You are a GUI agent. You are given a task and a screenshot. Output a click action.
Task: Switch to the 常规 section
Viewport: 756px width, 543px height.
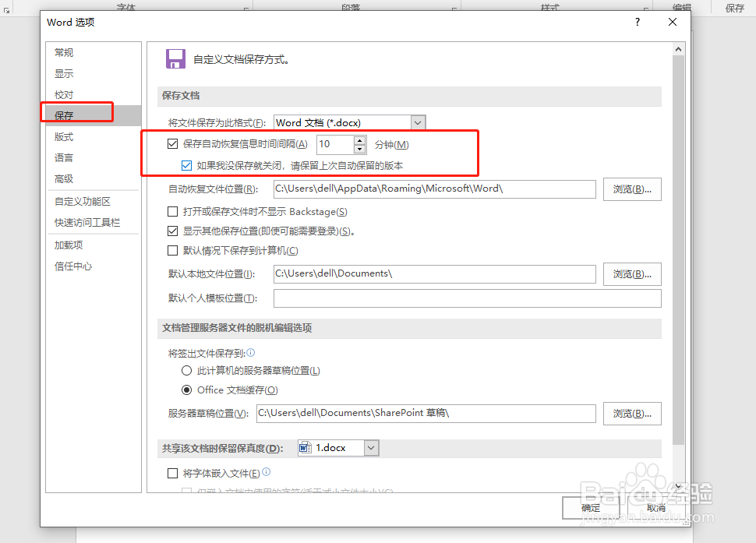63,52
